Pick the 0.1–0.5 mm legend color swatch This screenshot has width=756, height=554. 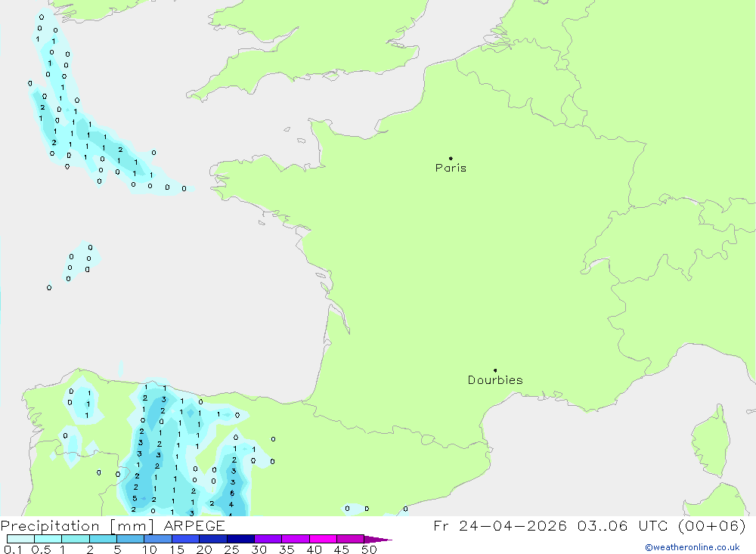(x=20, y=539)
